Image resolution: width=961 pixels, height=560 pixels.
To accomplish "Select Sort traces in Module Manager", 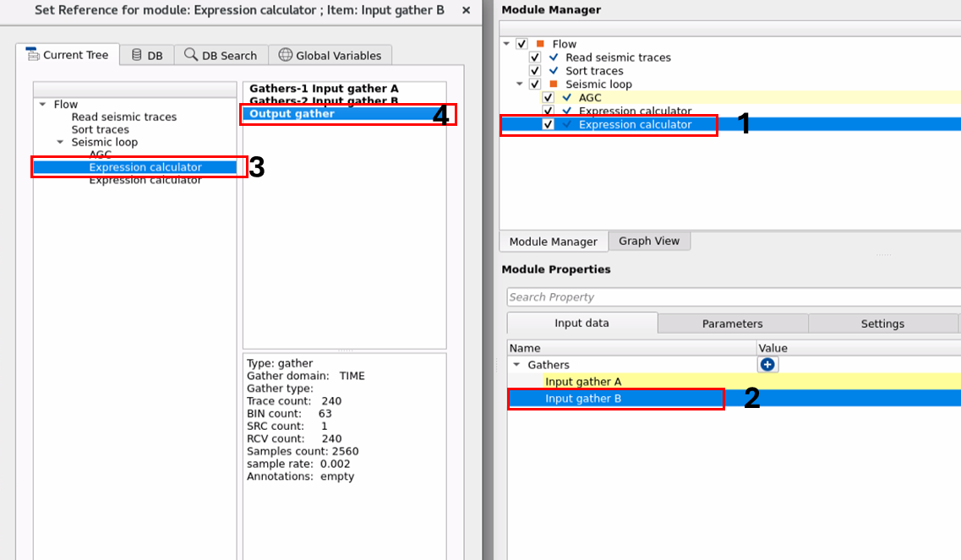I will pos(594,70).
